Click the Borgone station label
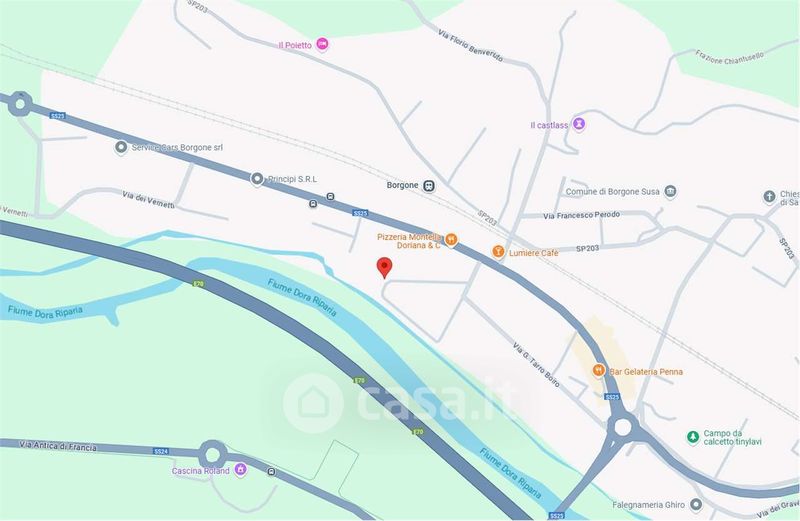The height and width of the screenshot is (521, 800). tap(403, 185)
